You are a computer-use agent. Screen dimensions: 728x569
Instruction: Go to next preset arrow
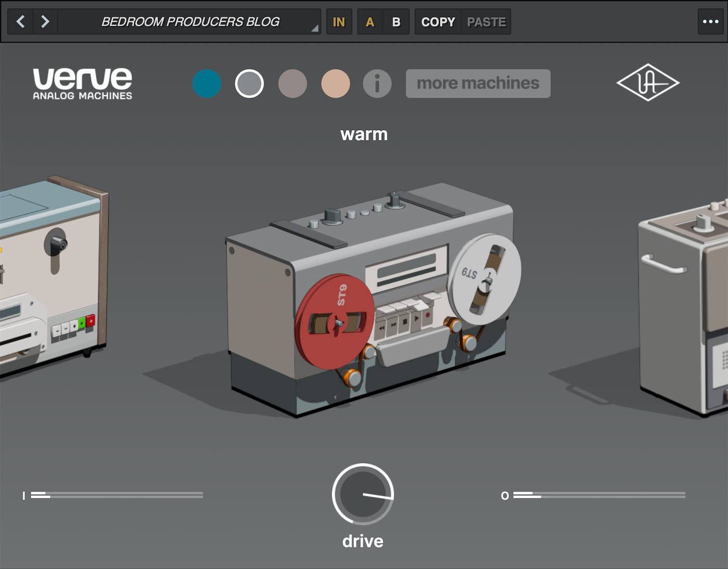click(x=45, y=22)
